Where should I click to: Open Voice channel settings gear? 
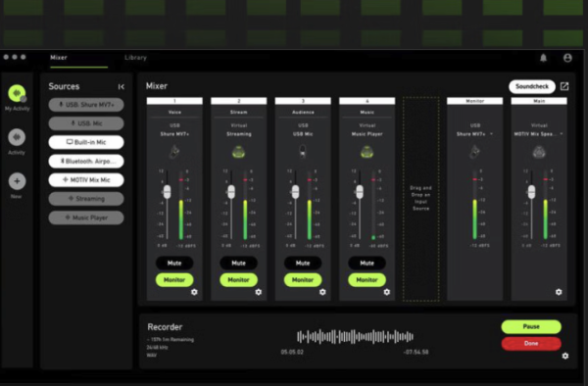194,292
